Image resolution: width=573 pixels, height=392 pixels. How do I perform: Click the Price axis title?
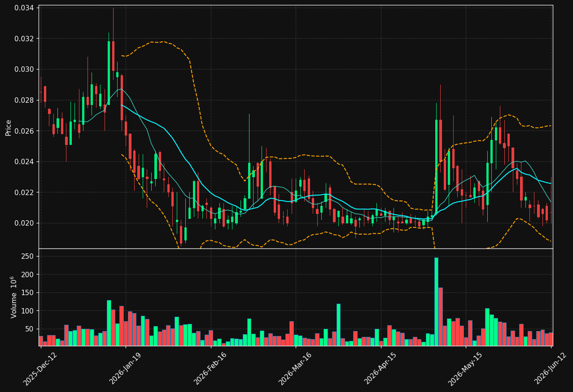click(9, 127)
